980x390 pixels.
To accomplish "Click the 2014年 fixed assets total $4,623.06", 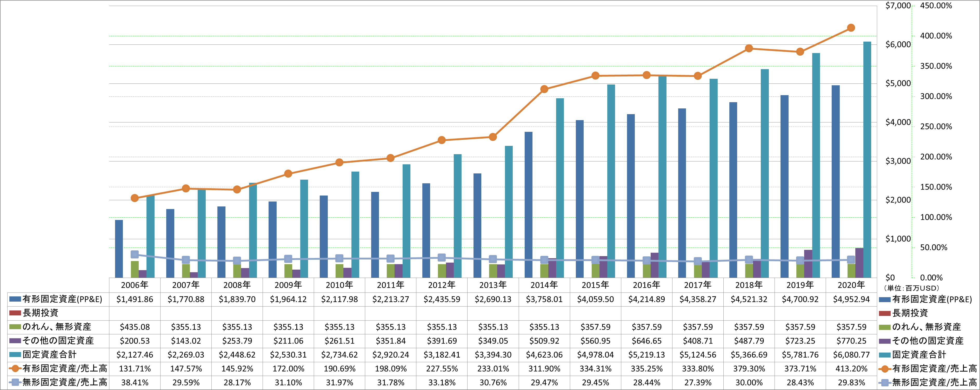I will click(544, 355).
